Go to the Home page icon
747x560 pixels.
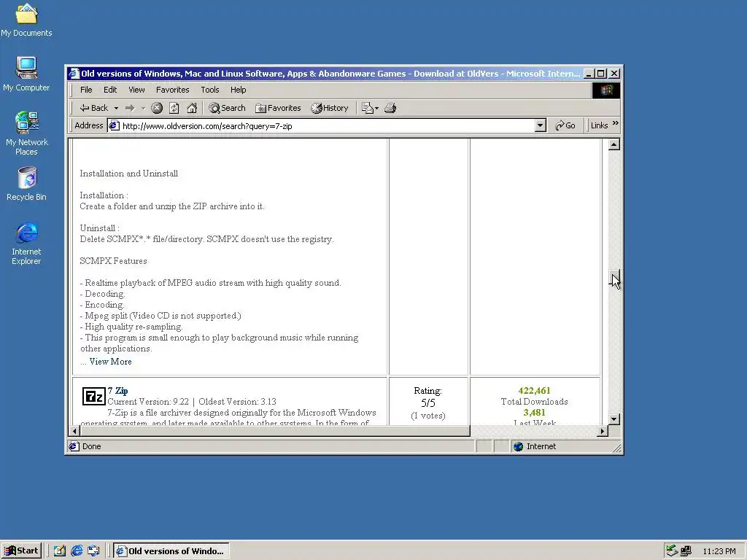pos(192,108)
